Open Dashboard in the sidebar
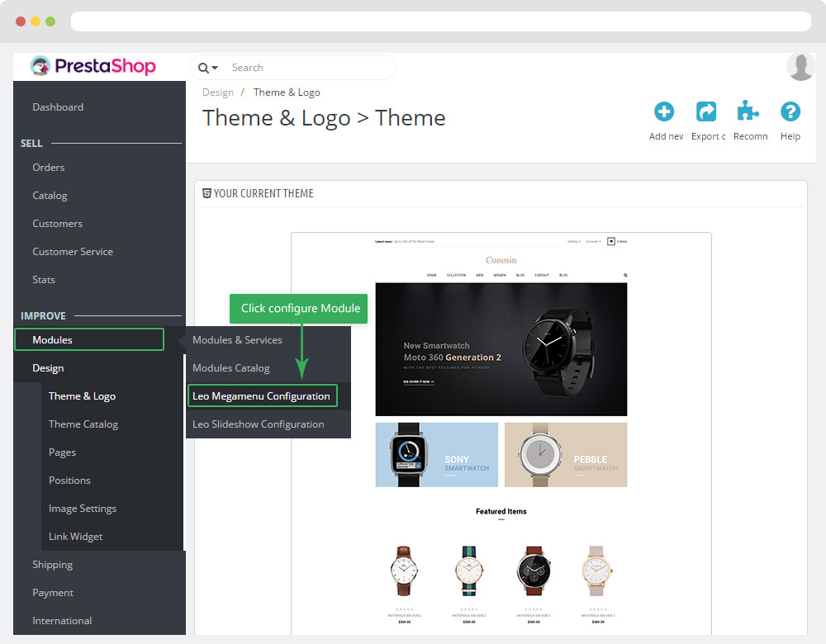 click(58, 107)
